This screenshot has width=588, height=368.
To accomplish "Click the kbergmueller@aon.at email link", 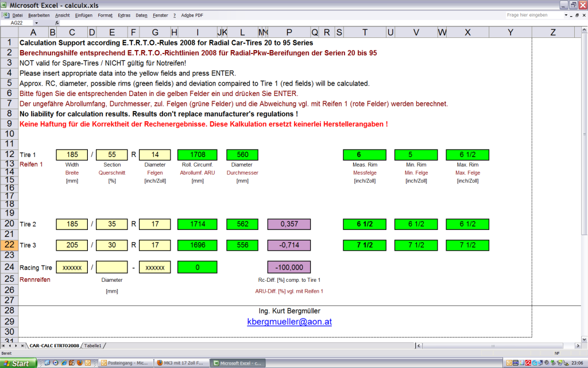I will tap(289, 321).
